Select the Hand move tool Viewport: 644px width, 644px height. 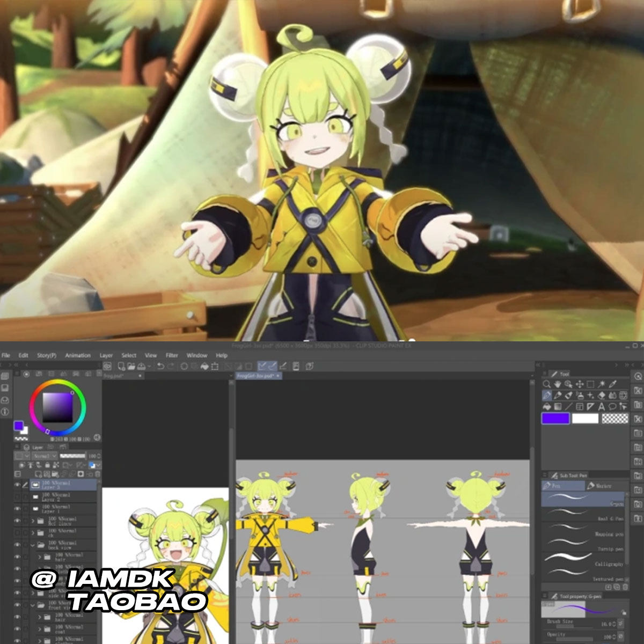[558, 384]
